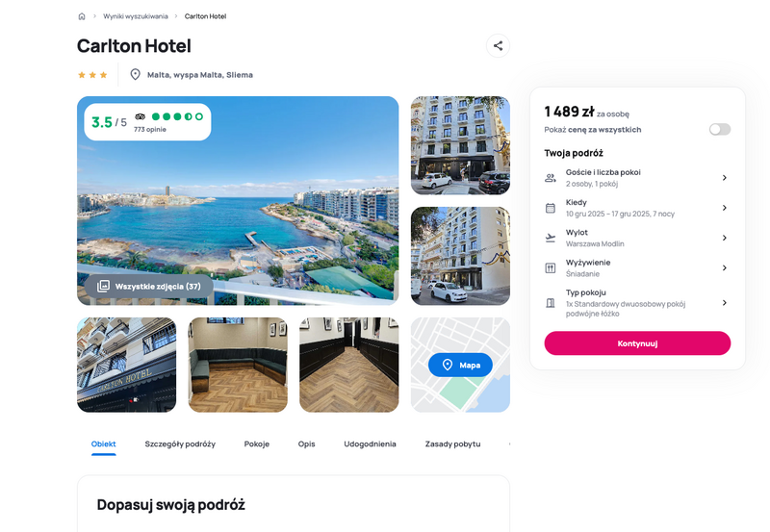Viewport: 770px width, 532px height.
Task: Click the airplane departure icon beside Wylot
Action: 551,238
